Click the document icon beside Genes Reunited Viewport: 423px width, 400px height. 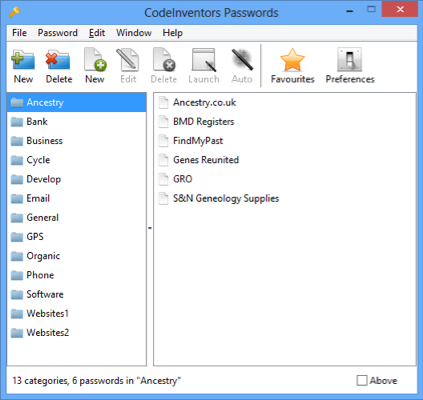tap(163, 160)
